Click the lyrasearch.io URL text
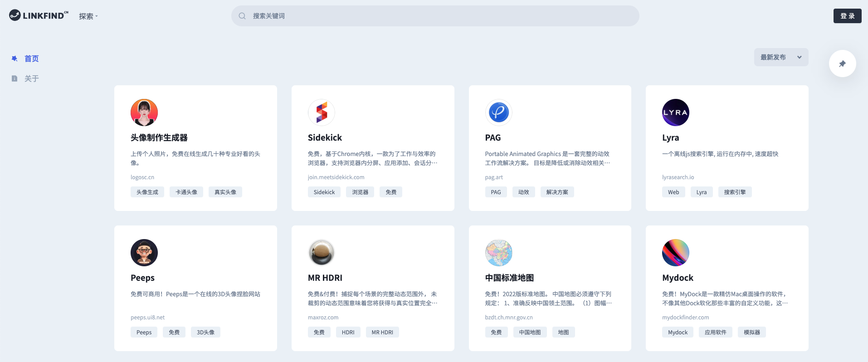This screenshot has width=868, height=362. [x=678, y=177]
